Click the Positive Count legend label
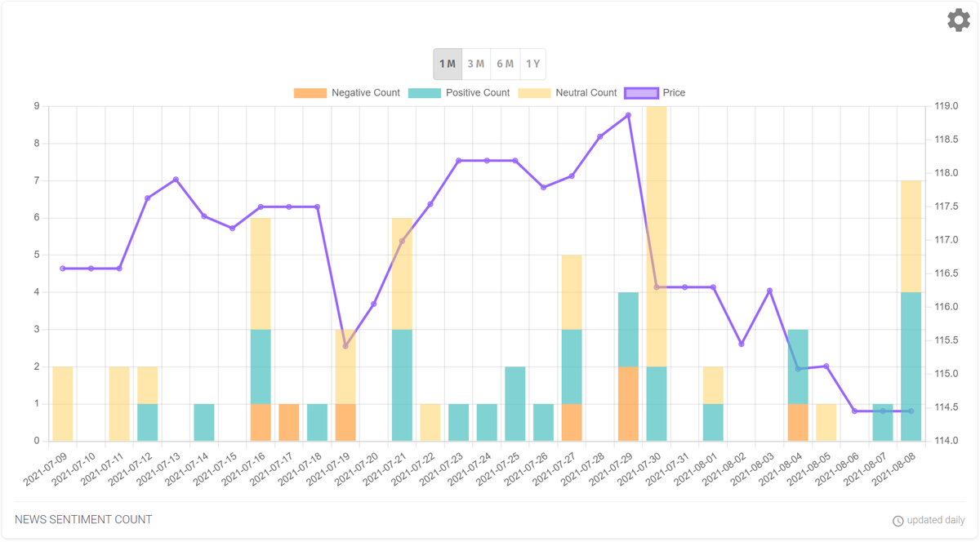Viewport: 980px width, 542px height. coord(478,93)
